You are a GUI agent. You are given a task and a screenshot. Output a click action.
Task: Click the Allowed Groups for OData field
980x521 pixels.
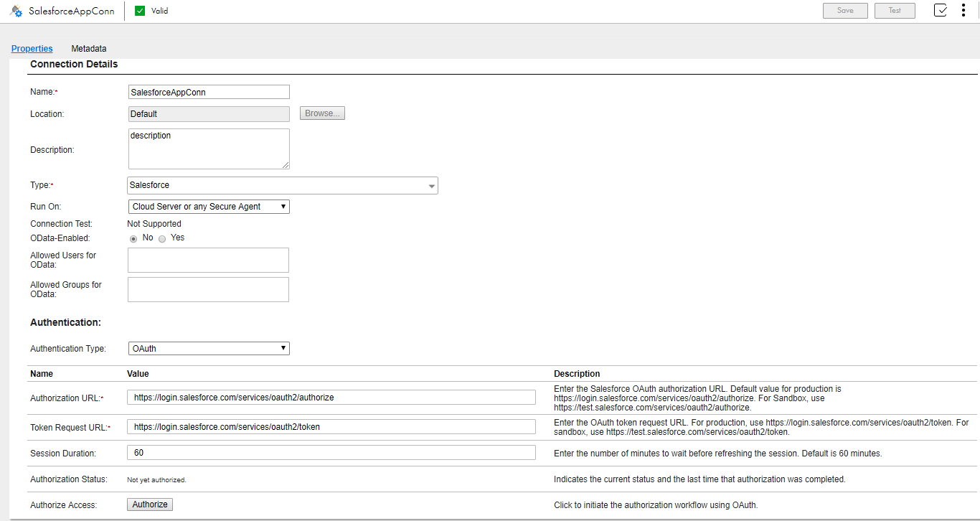(208, 289)
